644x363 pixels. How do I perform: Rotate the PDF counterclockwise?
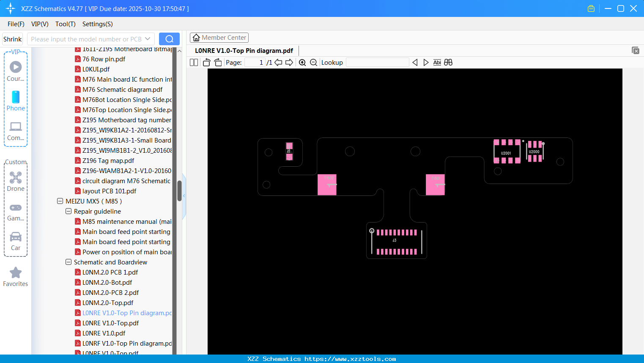206,62
